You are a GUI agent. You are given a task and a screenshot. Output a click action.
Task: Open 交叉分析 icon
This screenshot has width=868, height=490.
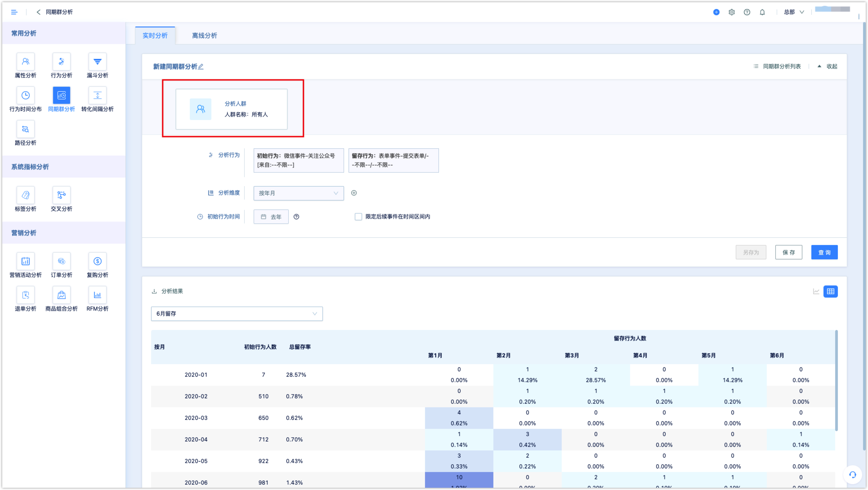[61, 195]
